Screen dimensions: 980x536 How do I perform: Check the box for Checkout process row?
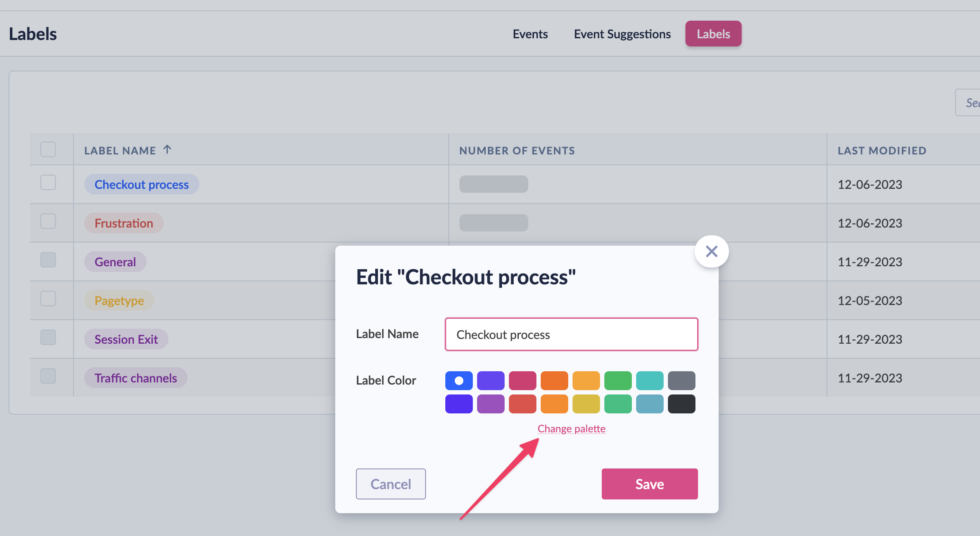pos(48,182)
